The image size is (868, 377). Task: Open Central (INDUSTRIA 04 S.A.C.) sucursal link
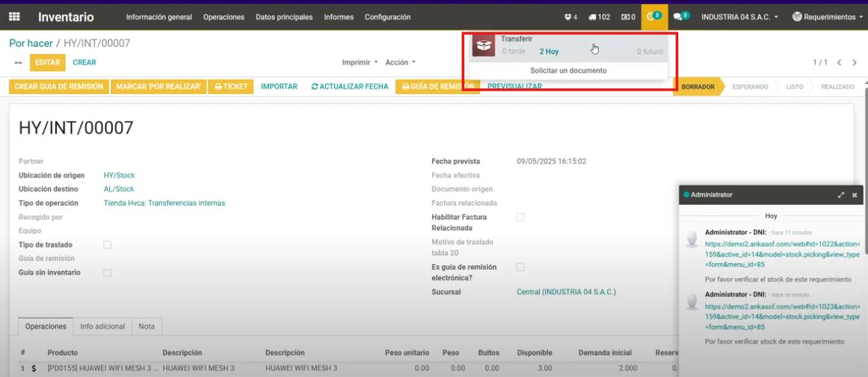tap(567, 292)
